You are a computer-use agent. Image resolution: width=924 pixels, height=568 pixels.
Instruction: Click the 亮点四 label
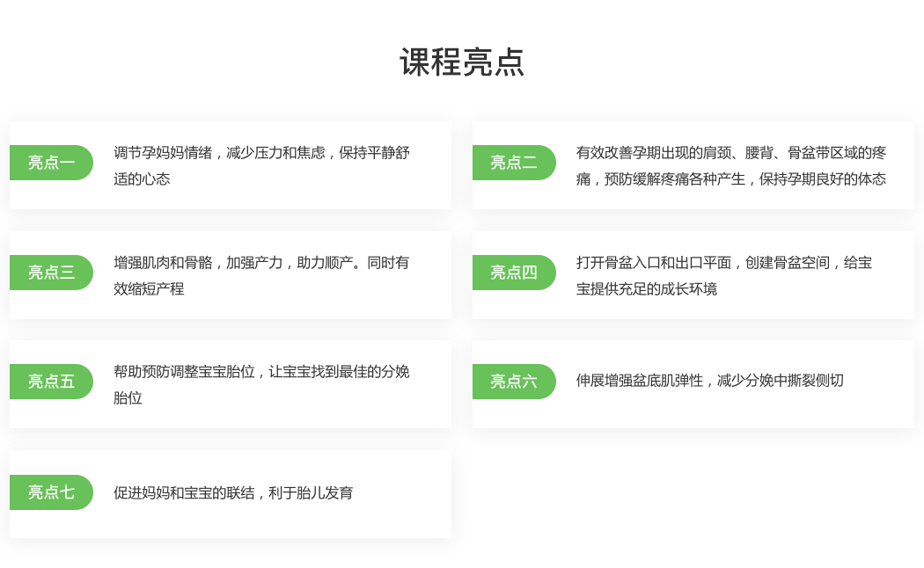coord(514,273)
